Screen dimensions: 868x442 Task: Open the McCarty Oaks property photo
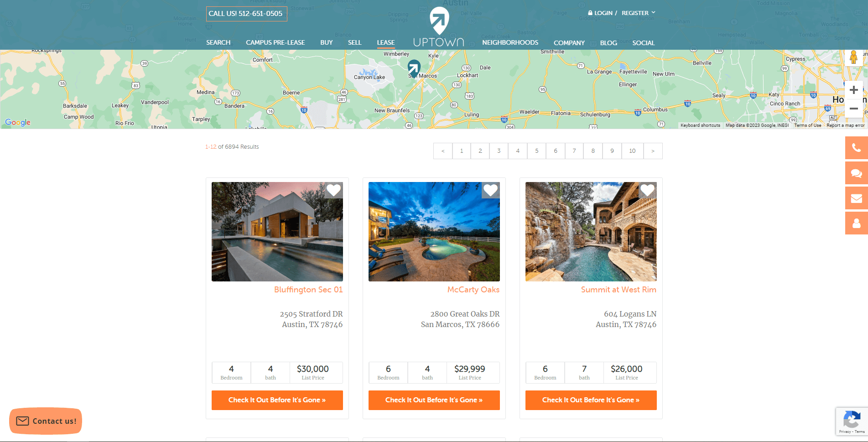(x=434, y=232)
